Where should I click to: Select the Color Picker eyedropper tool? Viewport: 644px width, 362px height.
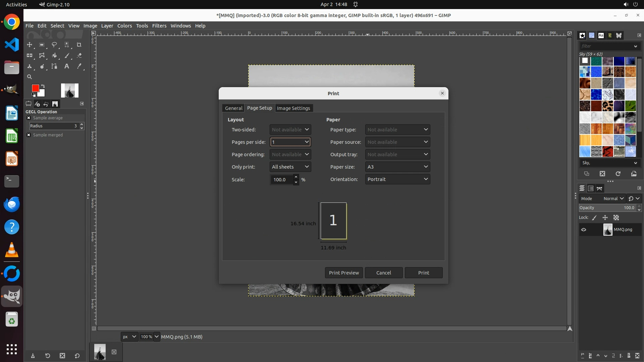tap(79, 66)
